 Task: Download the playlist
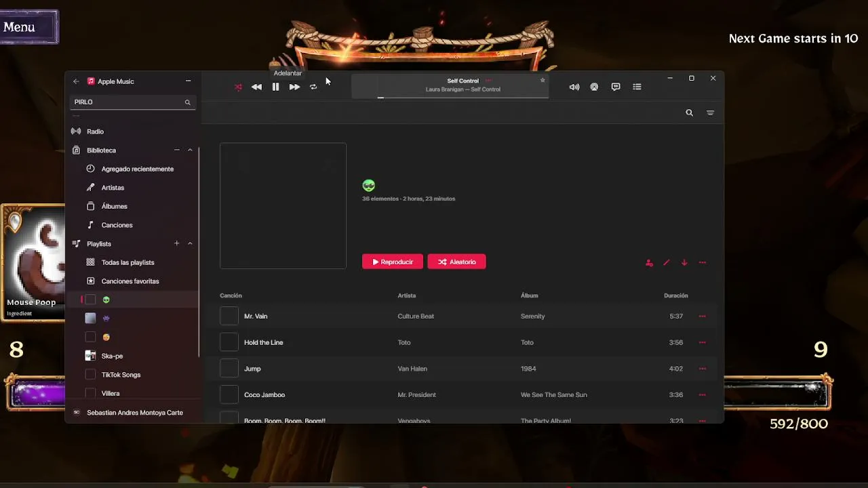(684, 263)
